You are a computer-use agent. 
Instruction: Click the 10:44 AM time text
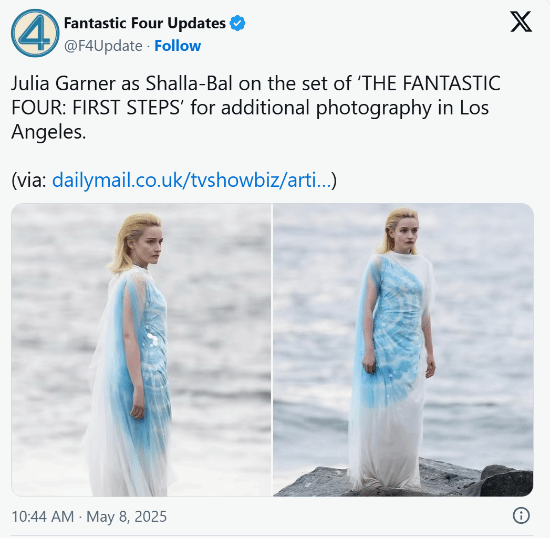(43, 517)
